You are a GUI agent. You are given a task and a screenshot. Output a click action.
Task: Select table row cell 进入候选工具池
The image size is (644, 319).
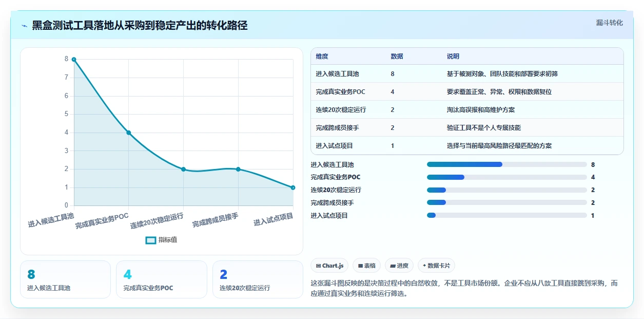(338, 74)
